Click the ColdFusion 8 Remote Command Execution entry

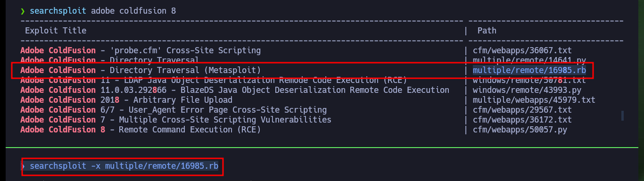pyautogui.click(x=140, y=130)
